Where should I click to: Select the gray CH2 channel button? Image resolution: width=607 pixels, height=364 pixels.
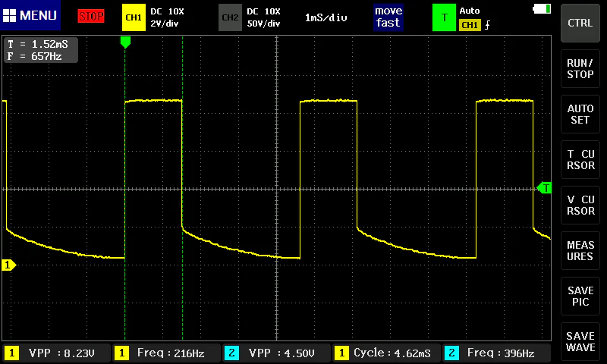coord(230,17)
